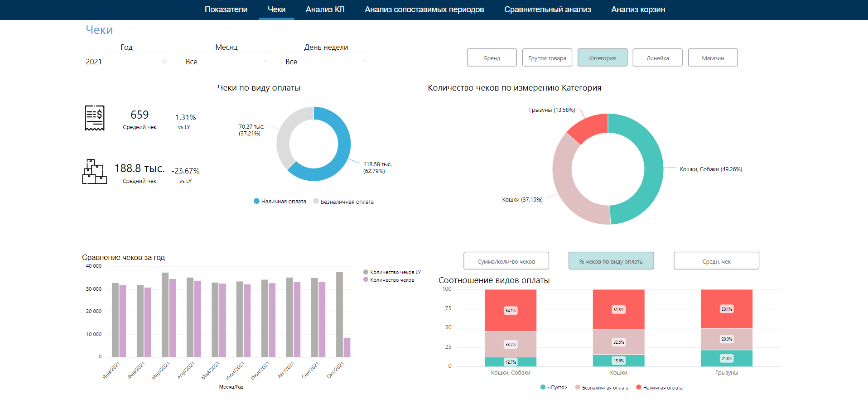Image resolution: width=868 pixels, height=404 pixels.
Task: Click the 659 Средний чек value
Action: click(x=140, y=115)
